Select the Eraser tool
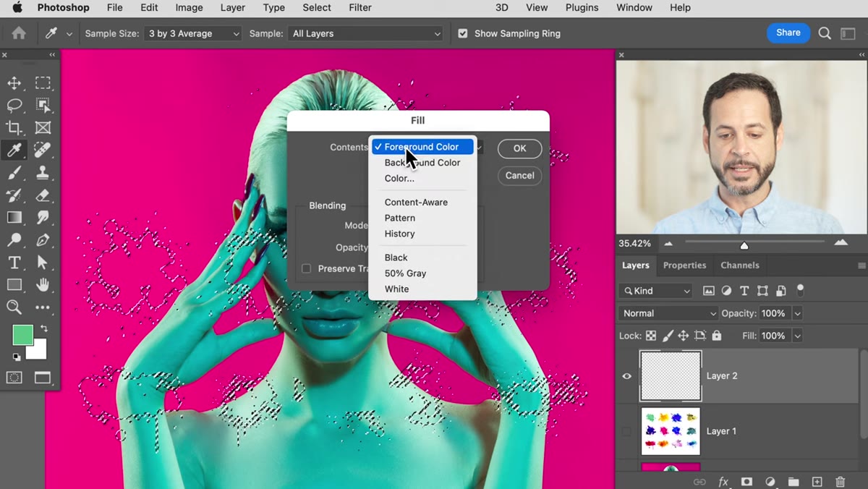Viewport: 868px width, 489px height. 43,195
